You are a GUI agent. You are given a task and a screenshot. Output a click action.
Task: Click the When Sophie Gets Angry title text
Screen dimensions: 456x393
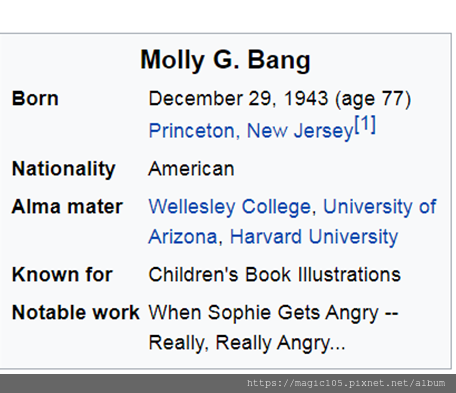click(263, 313)
